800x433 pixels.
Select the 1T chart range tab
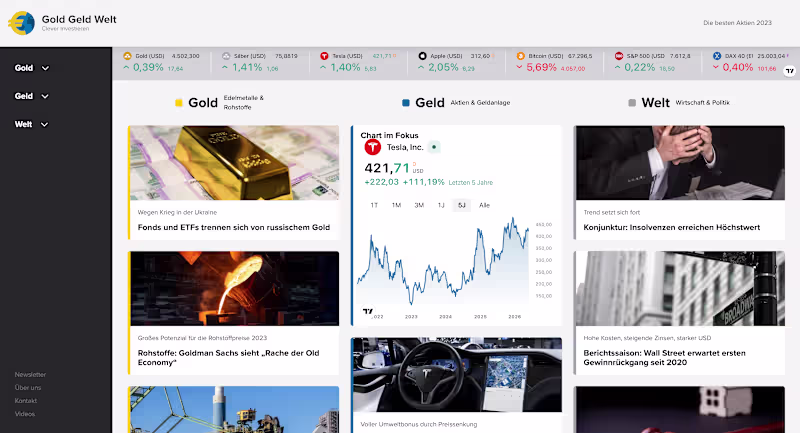tap(374, 205)
